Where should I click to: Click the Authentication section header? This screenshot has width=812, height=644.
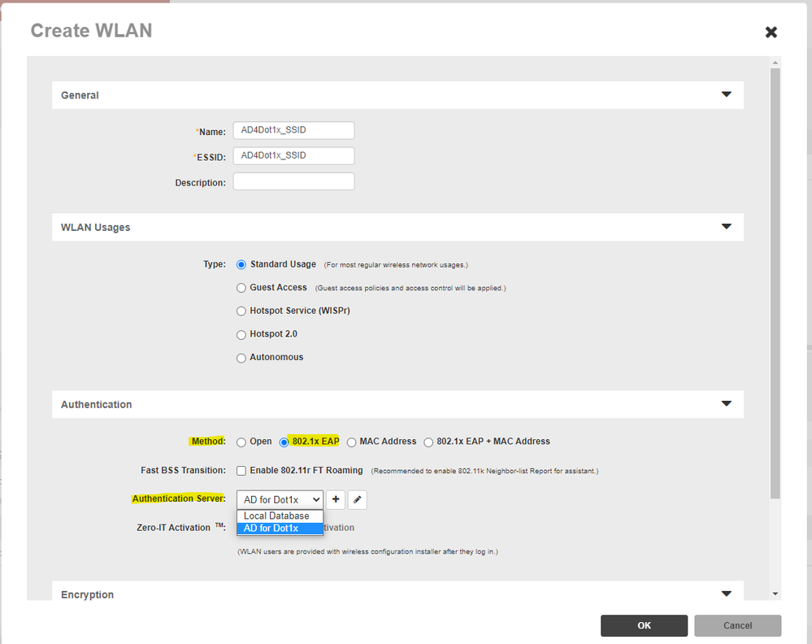coord(397,404)
